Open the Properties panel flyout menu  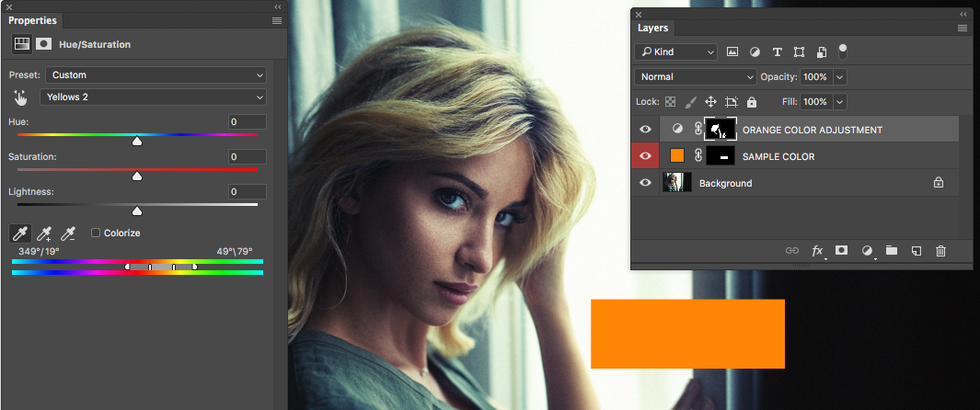(277, 20)
